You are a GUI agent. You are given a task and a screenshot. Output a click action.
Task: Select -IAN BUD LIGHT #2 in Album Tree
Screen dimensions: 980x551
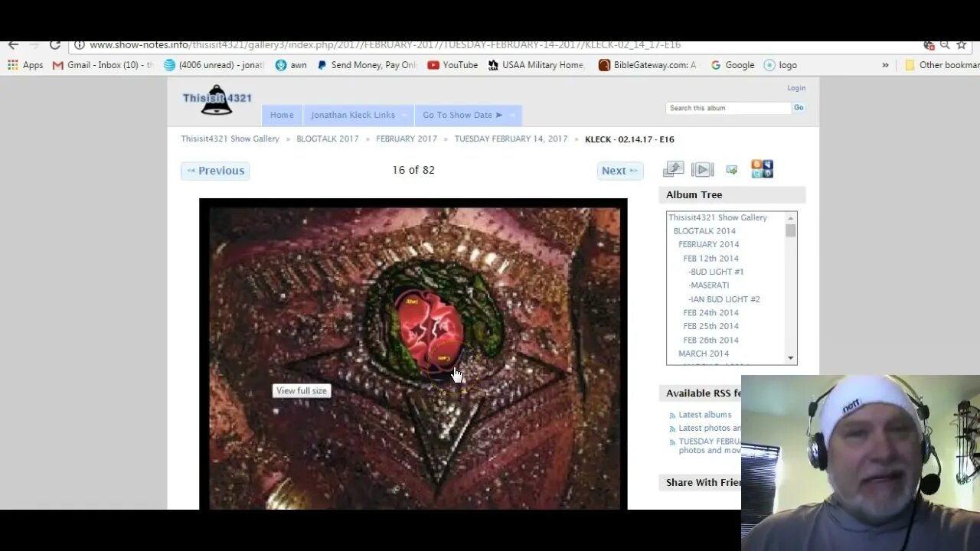click(x=724, y=299)
